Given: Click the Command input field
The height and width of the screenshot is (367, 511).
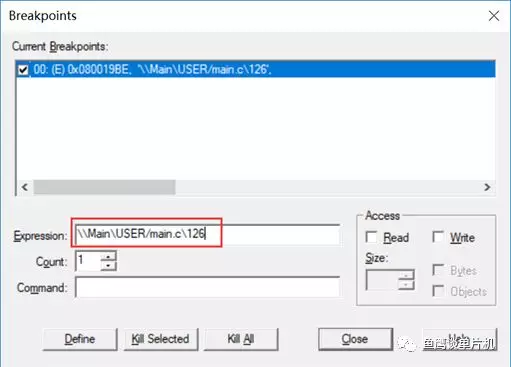Looking at the screenshot, I should (208, 287).
